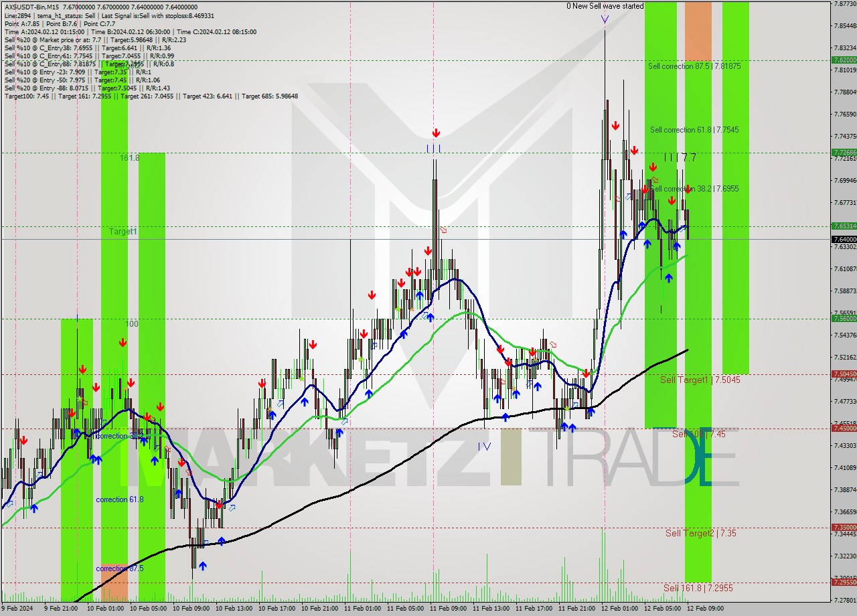Click the green 7.72655 price tag
The width and height of the screenshot is (857, 616).
[x=844, y=153]
